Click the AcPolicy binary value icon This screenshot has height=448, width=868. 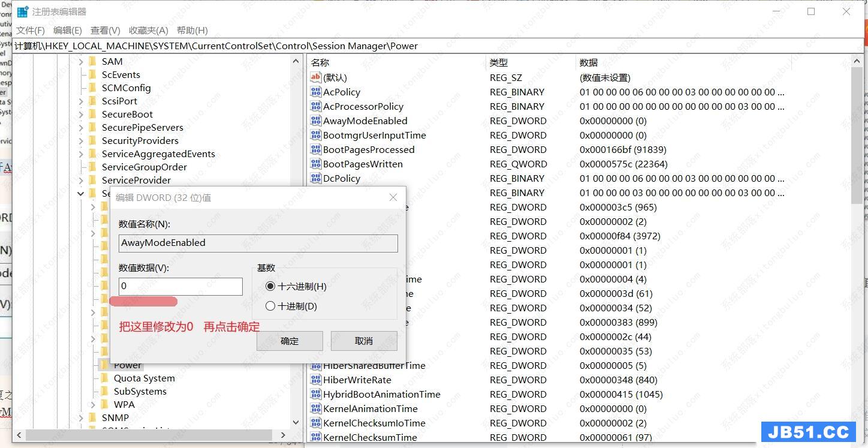pos(316,92)
